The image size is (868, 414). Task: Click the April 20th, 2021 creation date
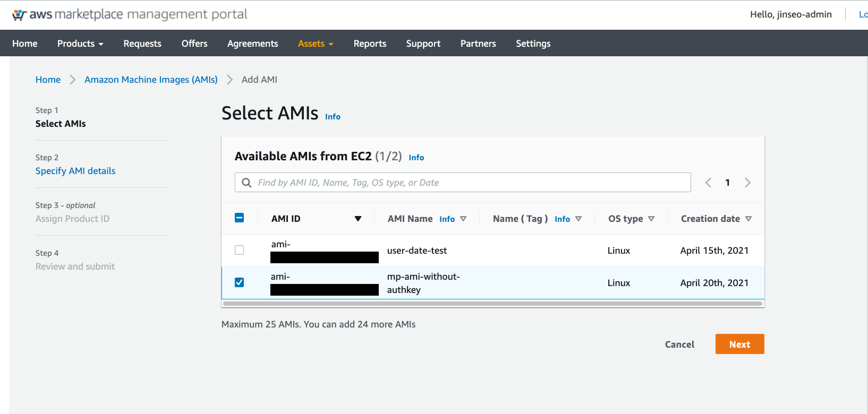714,283
